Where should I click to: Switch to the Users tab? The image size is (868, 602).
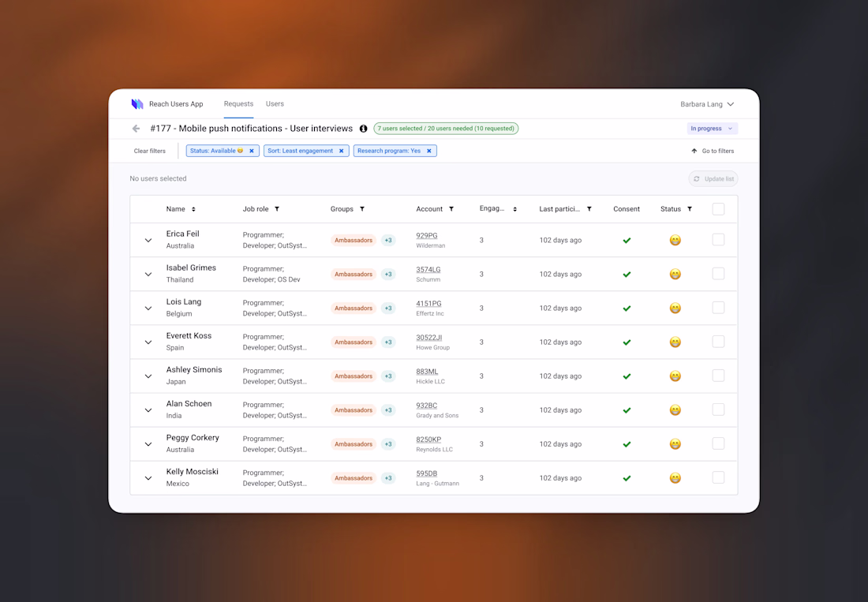click(275, 104)
